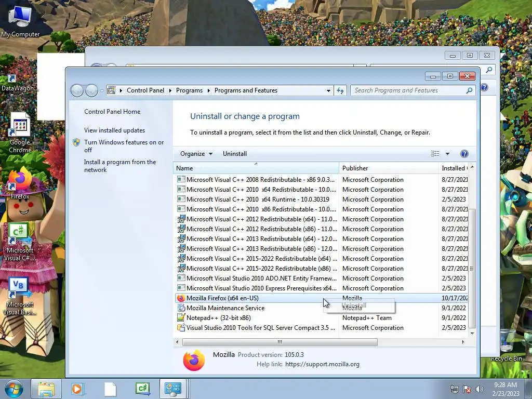Open Turn Windows features on or off
The width and height of the screenshot is (532, 399).
tap(124, 146)
